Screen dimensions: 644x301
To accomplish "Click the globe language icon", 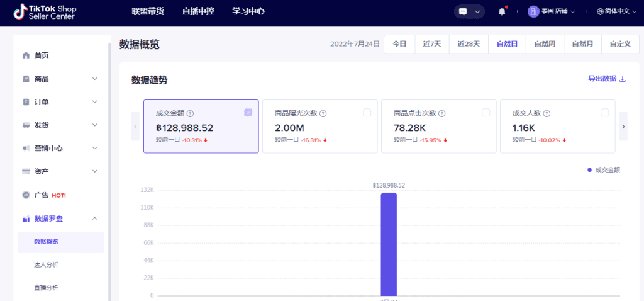I will (x=600, y=11).
